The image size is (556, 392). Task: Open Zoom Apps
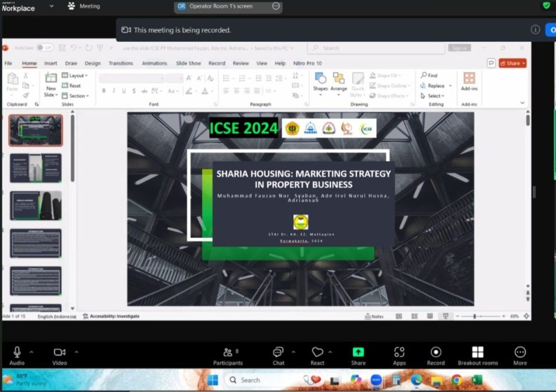pos(399,353)
